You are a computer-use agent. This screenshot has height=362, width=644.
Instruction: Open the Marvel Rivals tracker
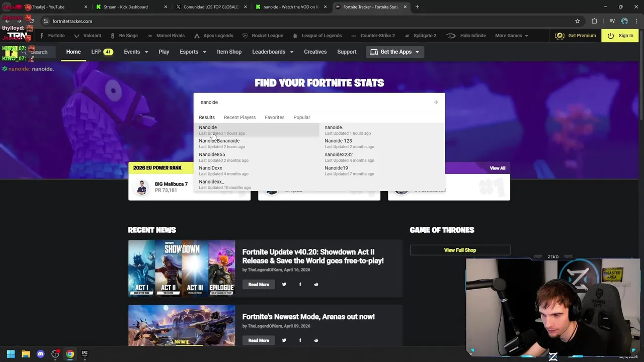166,36
